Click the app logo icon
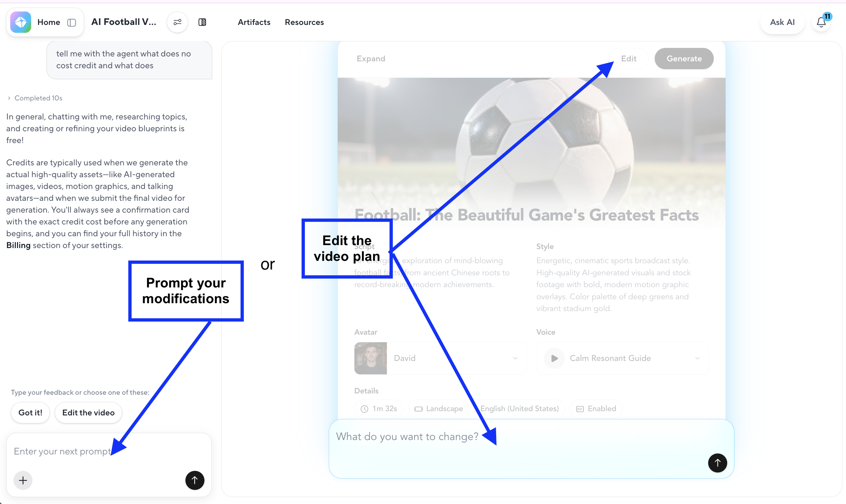The height and width of the screenshot is (504, 846). (21, 22)
